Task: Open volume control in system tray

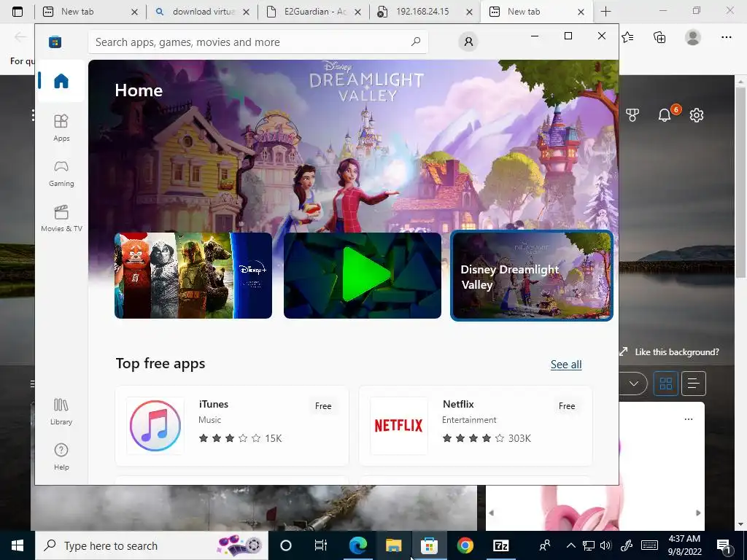Action: coord(605,545)
